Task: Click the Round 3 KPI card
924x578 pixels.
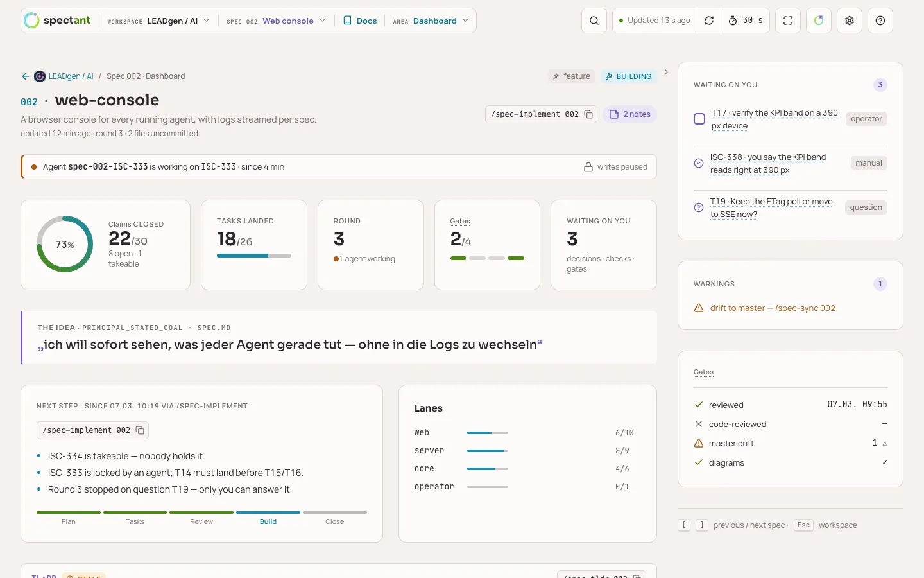Action: coord(371,245)
